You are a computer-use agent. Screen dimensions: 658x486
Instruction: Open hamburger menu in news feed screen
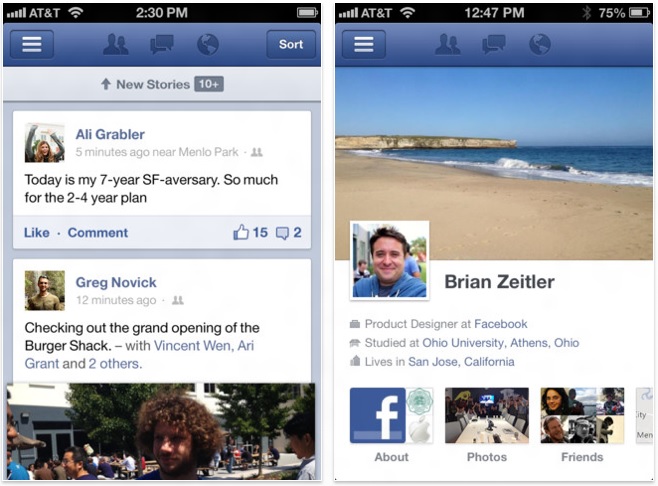(32, 44)
